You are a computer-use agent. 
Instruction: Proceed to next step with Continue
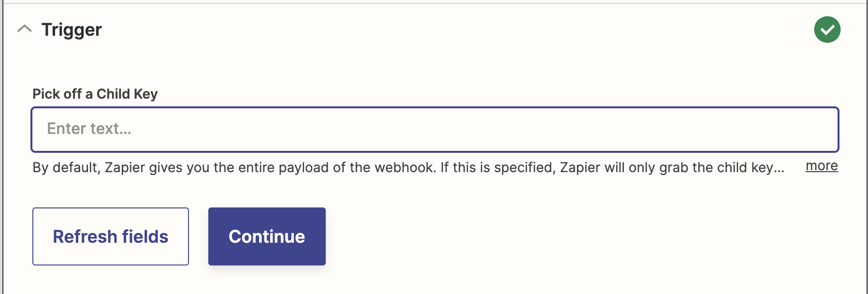pos(267,236)
